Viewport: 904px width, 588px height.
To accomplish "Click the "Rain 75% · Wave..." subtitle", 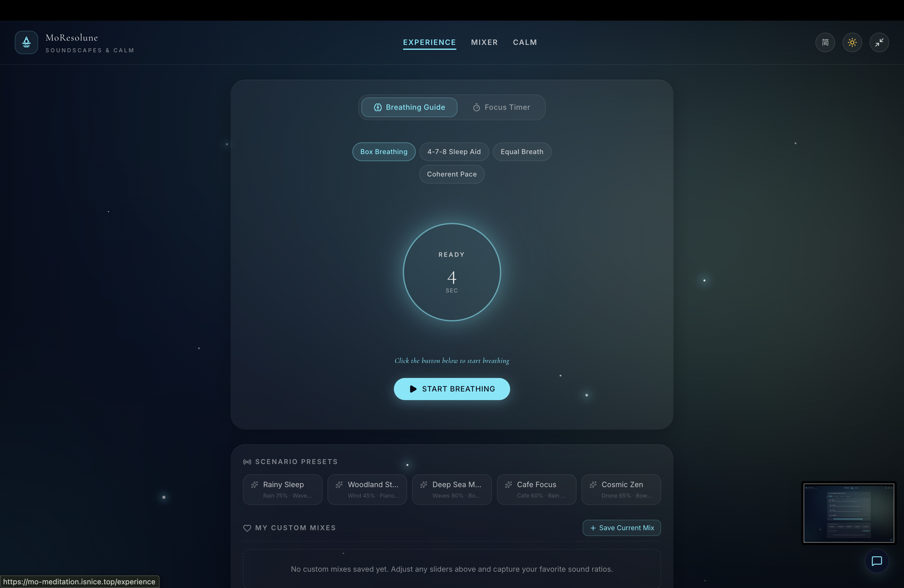I will pyautogui.click(x=287, y=496).
